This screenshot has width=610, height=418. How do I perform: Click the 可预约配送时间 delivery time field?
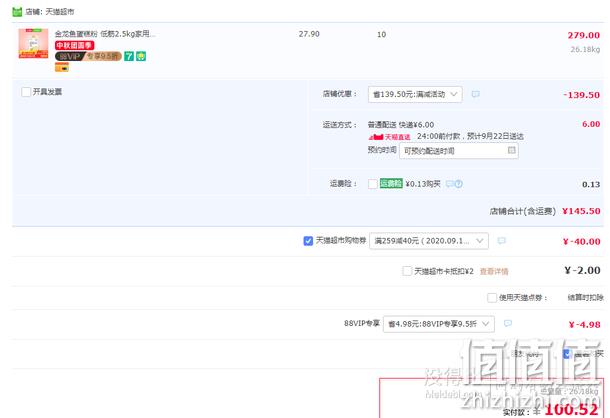(x=459, y=151)
